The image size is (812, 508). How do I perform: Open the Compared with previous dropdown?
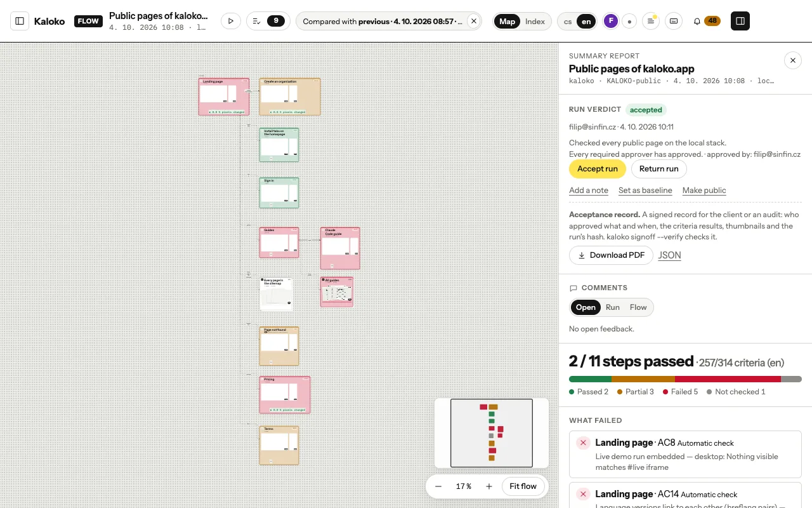point(383,21)
